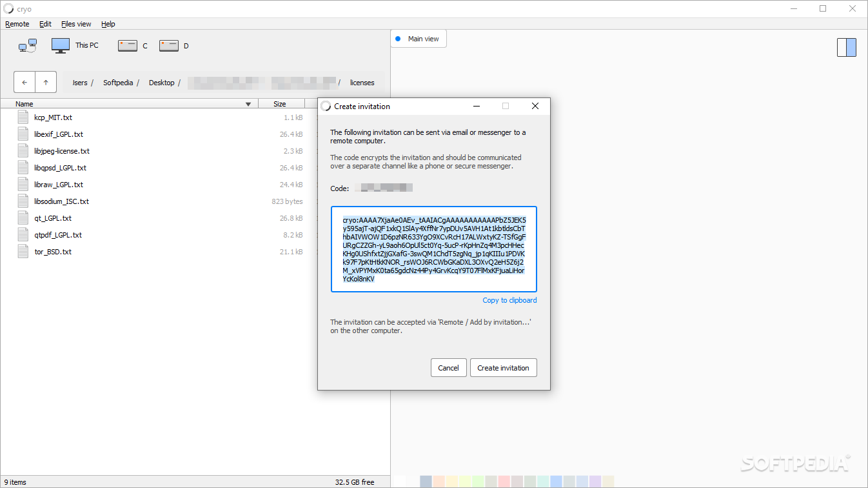
Task: Click the Copy to clipboard link
Action: 509,300
